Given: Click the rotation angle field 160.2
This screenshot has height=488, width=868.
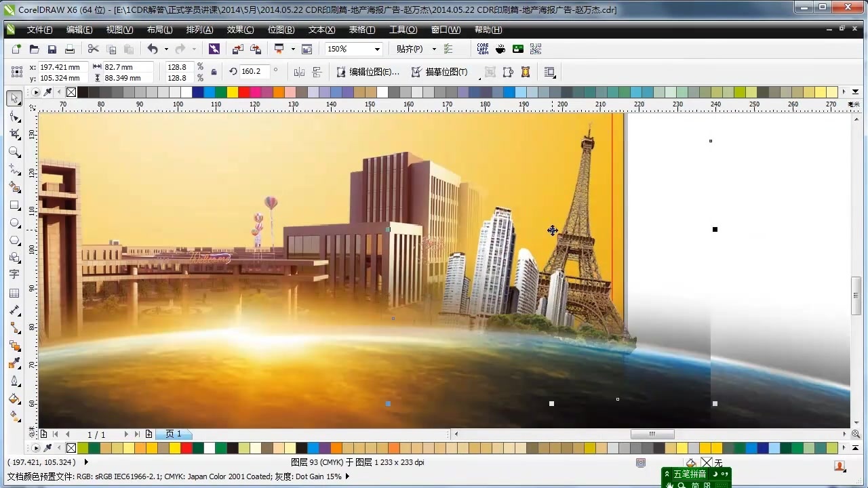Looking at the screenshot, I should [254, 71].
